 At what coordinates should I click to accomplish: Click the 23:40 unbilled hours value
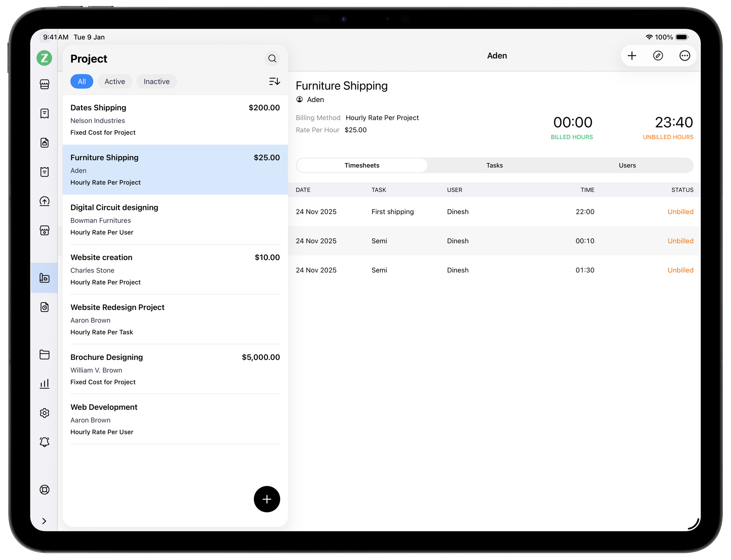[x=674, y=122]
